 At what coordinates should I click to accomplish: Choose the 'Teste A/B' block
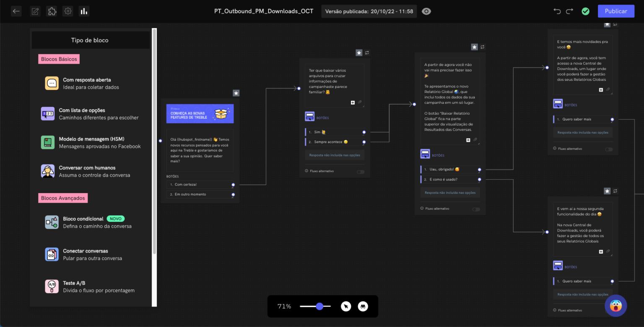click(x=74, y=286)
